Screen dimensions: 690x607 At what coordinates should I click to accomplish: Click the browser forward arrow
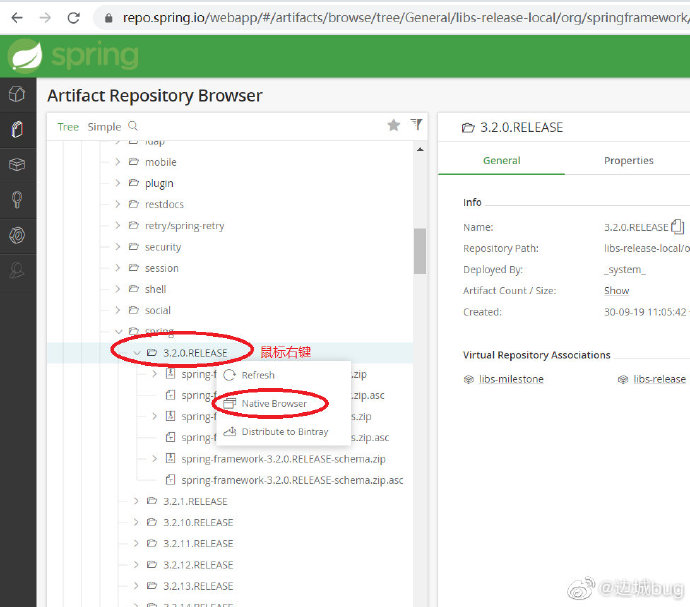coord(45,18)
